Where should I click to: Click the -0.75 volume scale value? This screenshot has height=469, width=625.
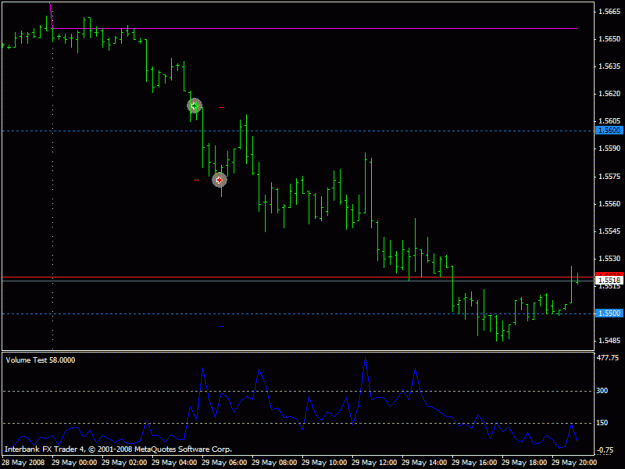605,450
